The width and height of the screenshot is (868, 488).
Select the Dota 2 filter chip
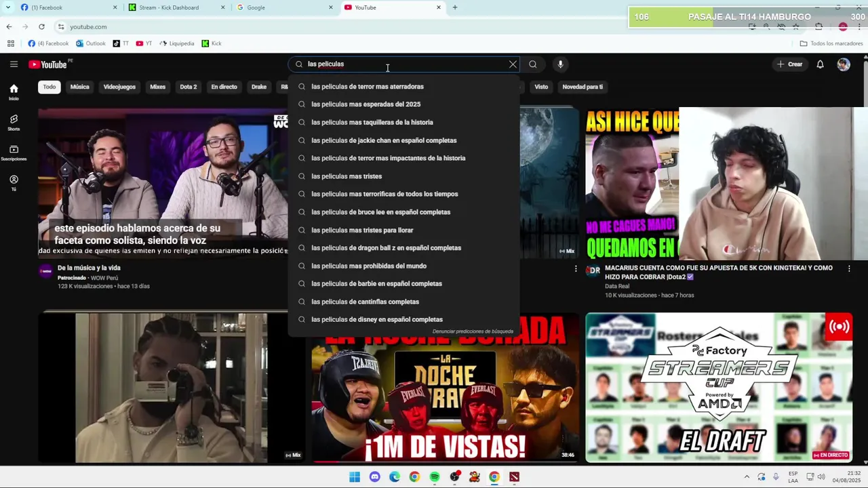[x=189, y=87]
